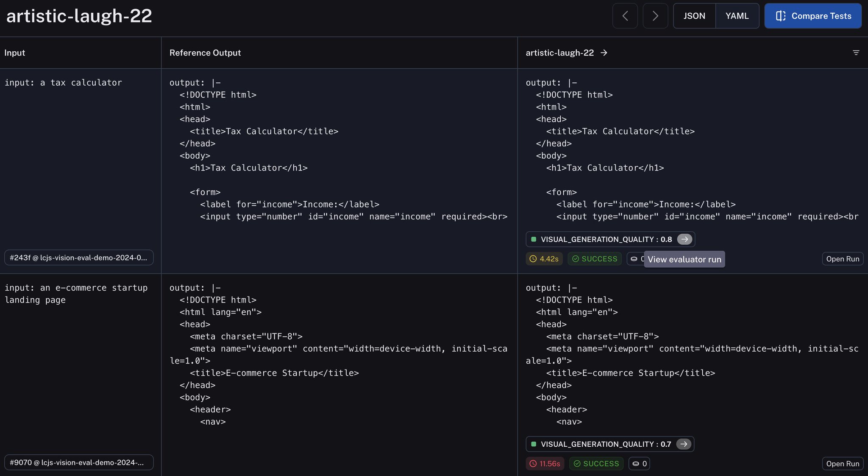Viewport: 868px width, 476px height.
Task: Click the token count 0 badge in e-commerce row
Action: point(639,464)
